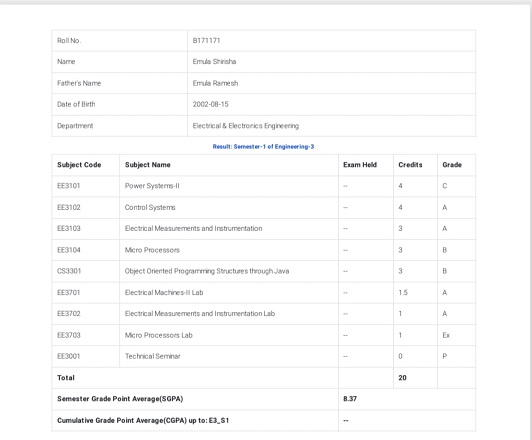Click the SGPA value 8.37
The image size is (532, 440).
point(350,399)
